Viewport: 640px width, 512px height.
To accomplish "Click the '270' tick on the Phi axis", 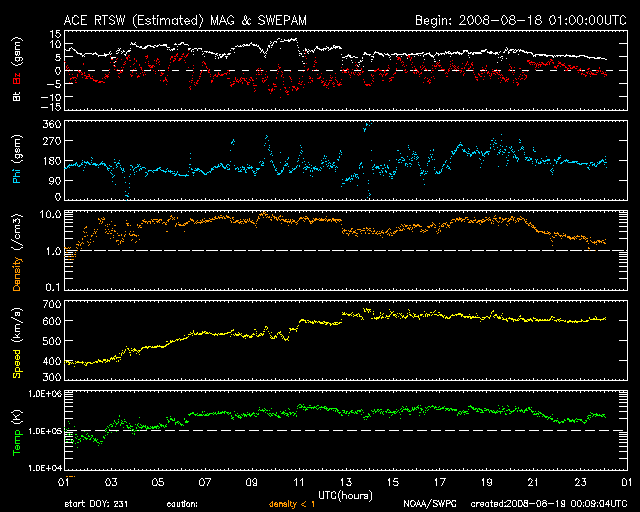I will [x=52, y=141].
